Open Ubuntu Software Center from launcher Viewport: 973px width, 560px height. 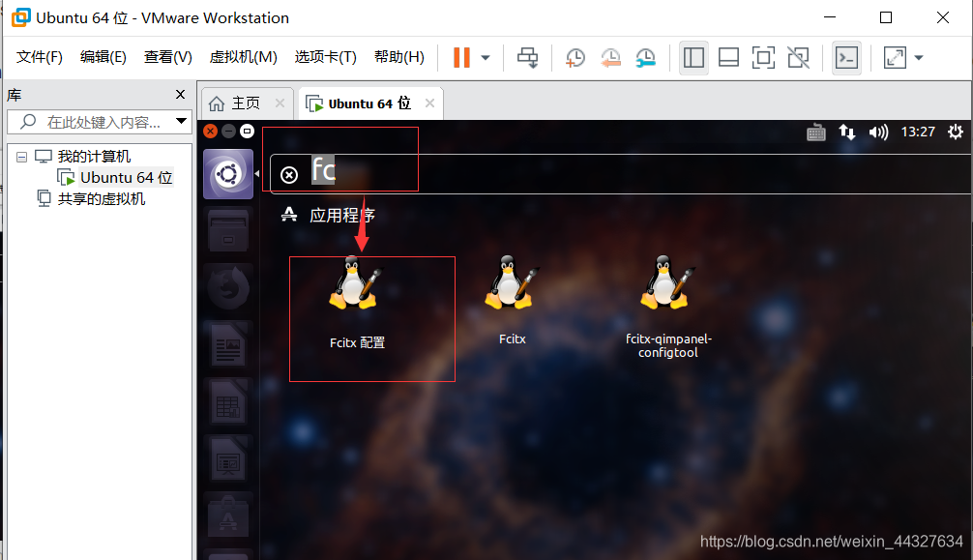pyautogui.click(x=228, y=516)
